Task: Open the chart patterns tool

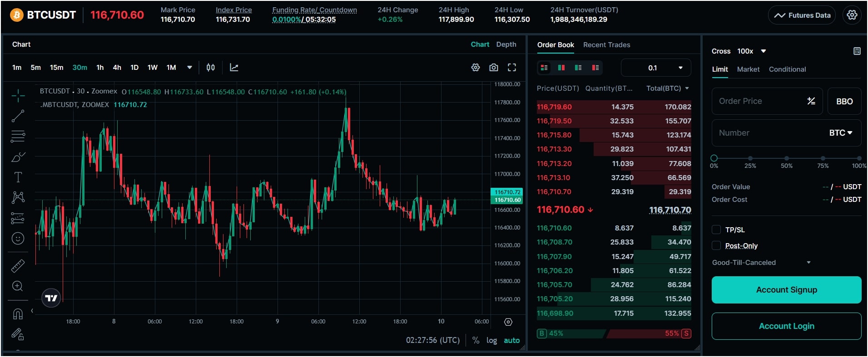Action: pos(18,197)
